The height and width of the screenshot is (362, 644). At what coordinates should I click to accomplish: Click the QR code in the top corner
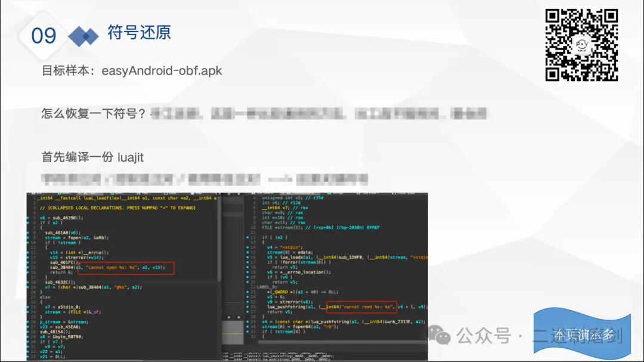(581, 45)
